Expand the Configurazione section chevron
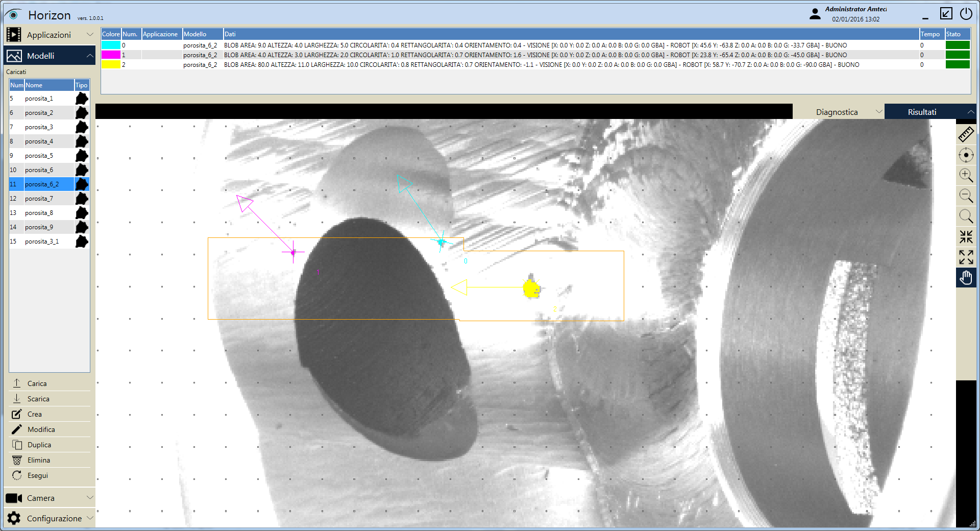Screen dimensions: 980x531 coord(90,518)
